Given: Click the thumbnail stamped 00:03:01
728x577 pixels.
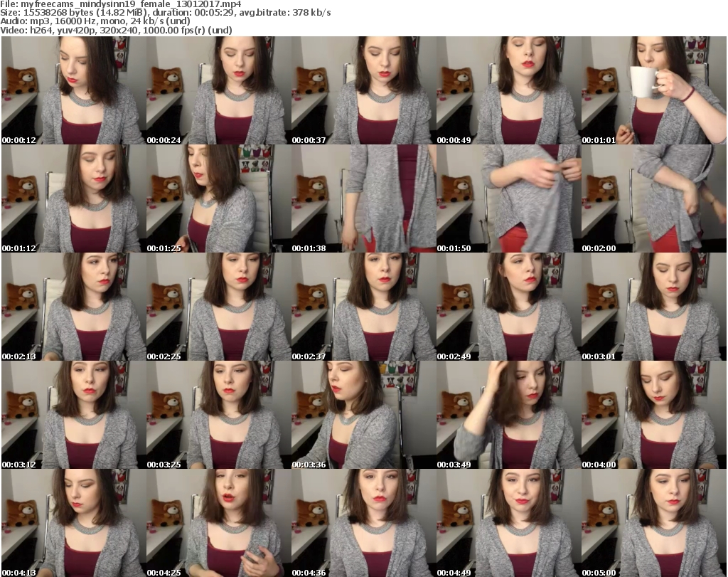Looking at the screenshot, I should click(x=654, y=307).
